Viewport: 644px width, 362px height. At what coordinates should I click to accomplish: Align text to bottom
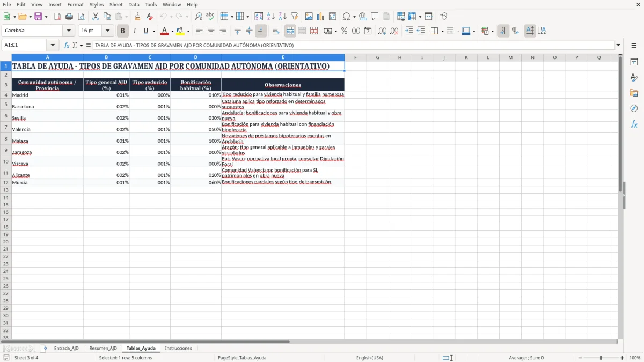pyautogui.click(x=261, y=31)
